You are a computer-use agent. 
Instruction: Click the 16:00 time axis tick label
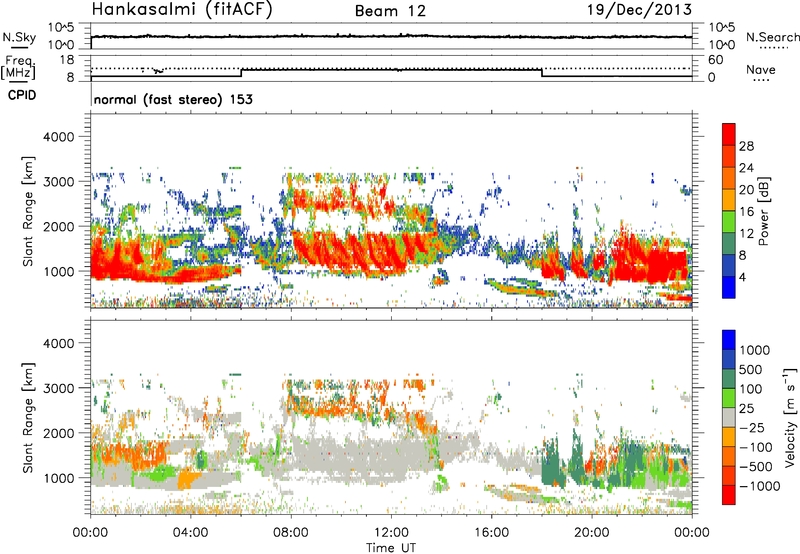[x=491, y=533]
